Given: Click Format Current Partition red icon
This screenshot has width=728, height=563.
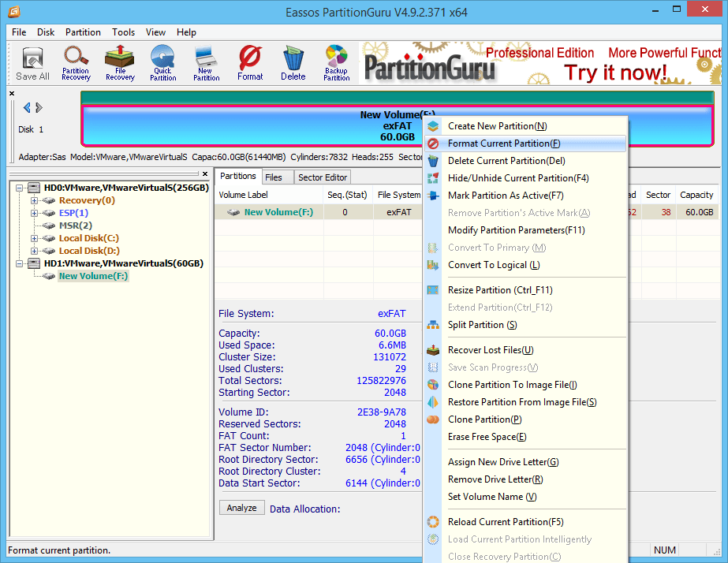Looking at the screenshot, I should click(x=433, y=144).
